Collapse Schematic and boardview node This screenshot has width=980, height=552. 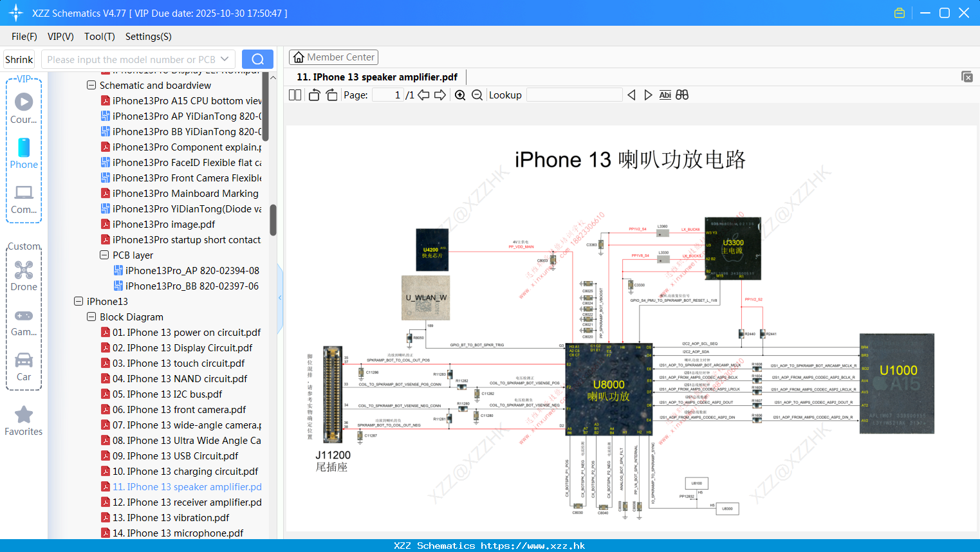91,85
